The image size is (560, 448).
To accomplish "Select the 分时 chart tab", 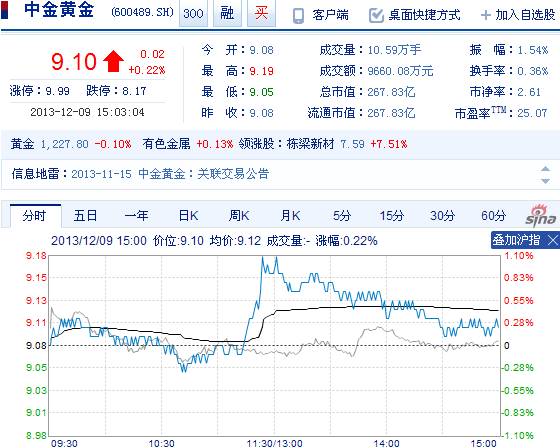I will coord(35,216).
